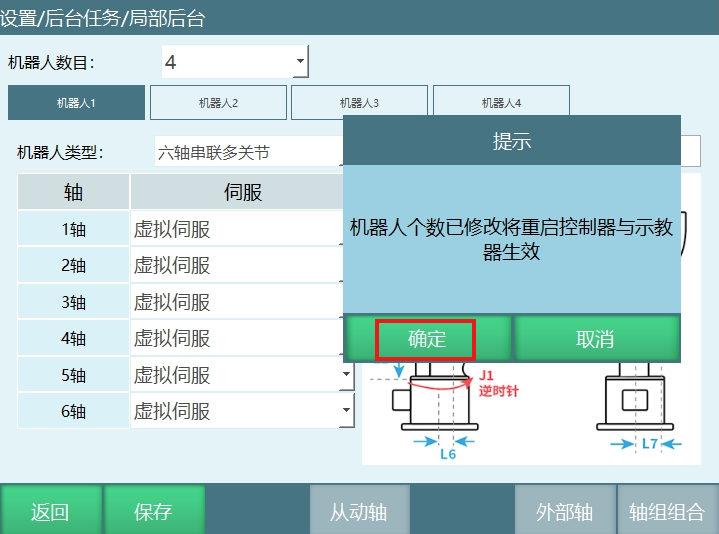
Task: Switch to the 机器人1 tab
Action: tap(76, 103)
